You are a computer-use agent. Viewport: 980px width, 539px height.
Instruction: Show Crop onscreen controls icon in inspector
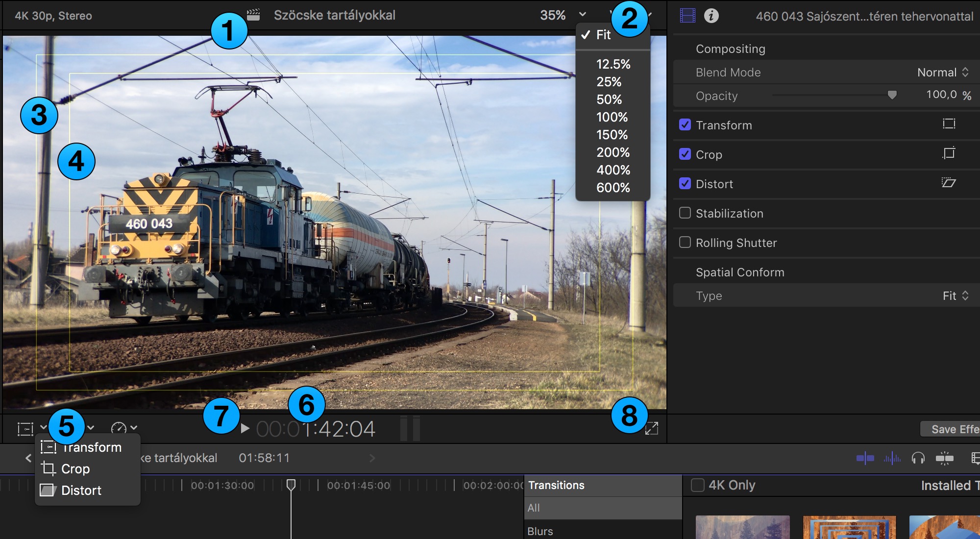[x=949, y=153]
